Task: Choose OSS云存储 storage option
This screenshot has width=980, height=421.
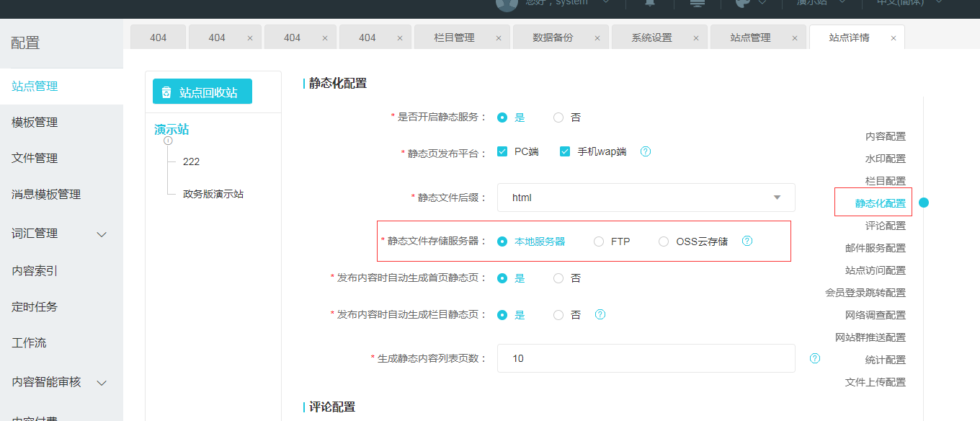Action: coord(664,241)
